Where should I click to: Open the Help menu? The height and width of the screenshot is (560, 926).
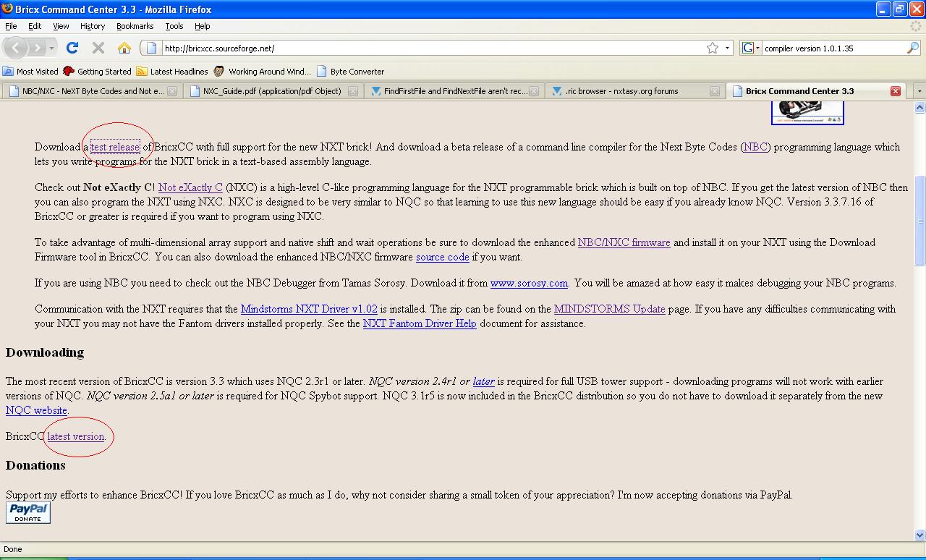coord(203,26)
